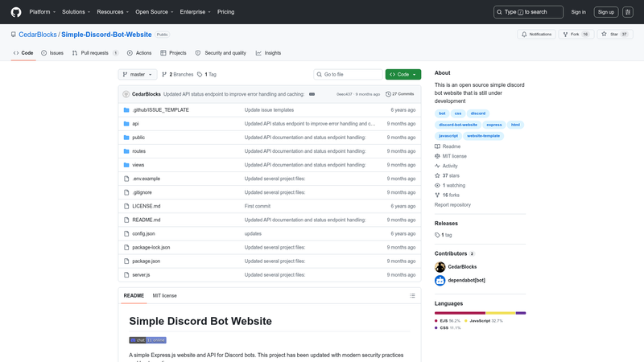Screen dimensions: 644x362
Task: Select the MIT license tab
Action: pos(165,295)
